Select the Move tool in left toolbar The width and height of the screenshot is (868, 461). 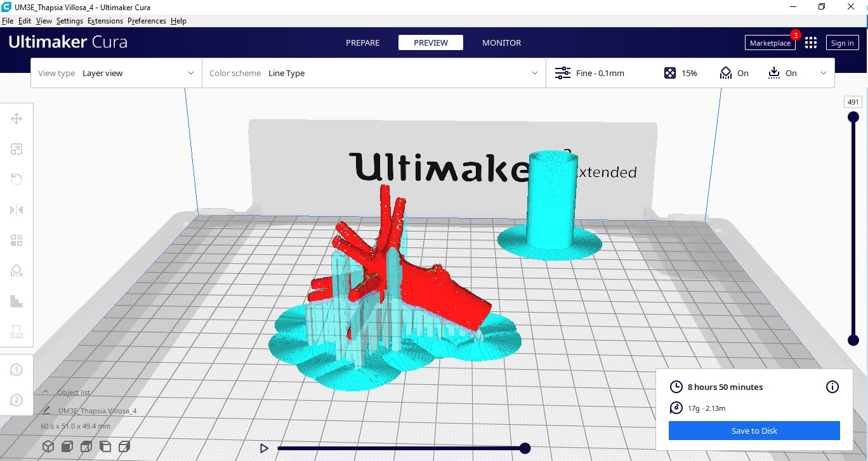click(16, 119)
